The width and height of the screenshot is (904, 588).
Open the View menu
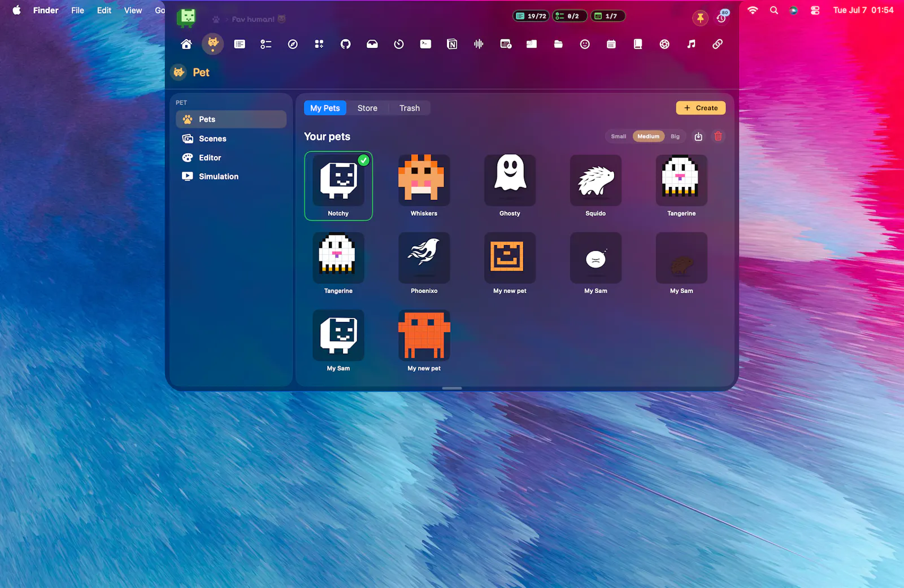click(133, 10)
